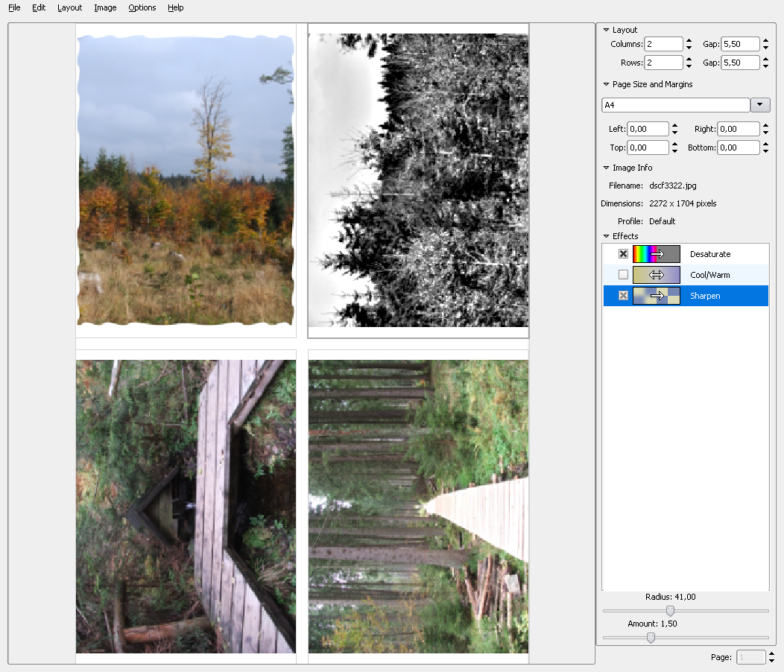This screenshot has width=784, height=672.
Task: Uncheck the Desaturate effect checkbox
Action: (x=623, y=254)
